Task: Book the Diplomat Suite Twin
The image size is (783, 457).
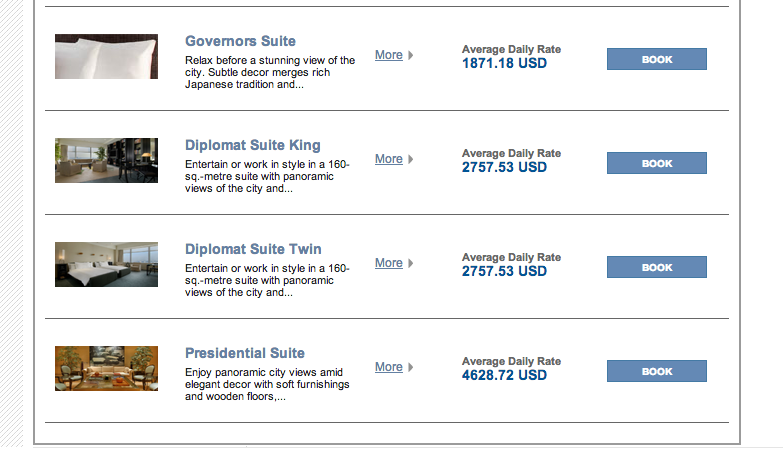Action: pos(657,267)
